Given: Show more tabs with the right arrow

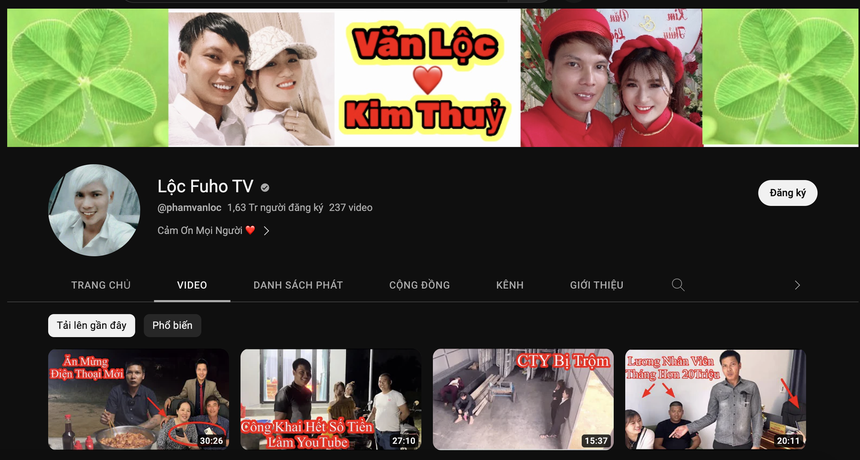Looking at the screenshot, I should point(797,285).
